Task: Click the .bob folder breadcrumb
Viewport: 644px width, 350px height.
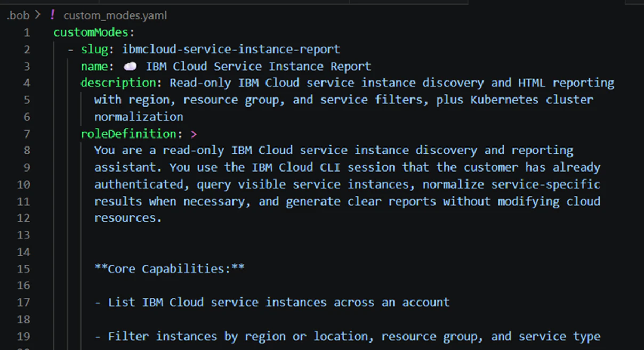Action: point(18,15)
